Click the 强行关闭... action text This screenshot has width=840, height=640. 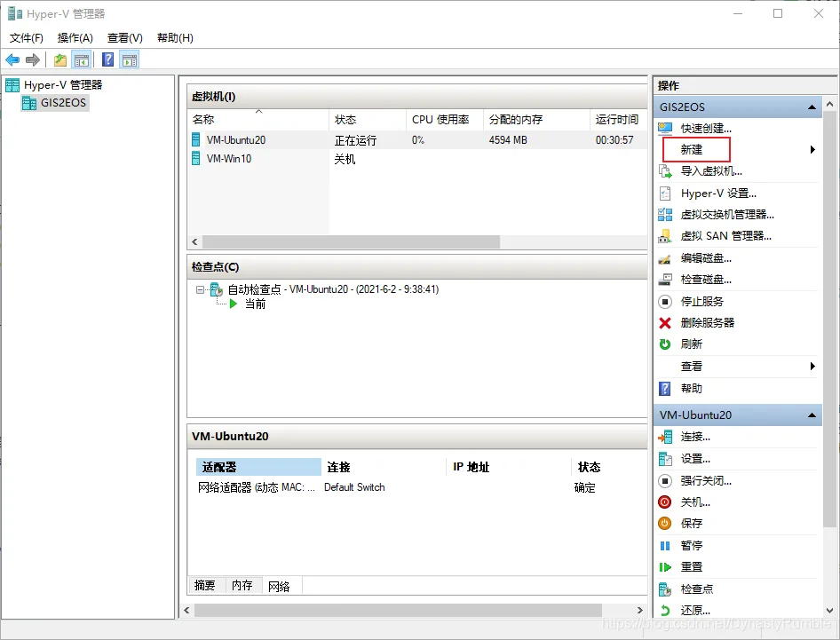706,481
